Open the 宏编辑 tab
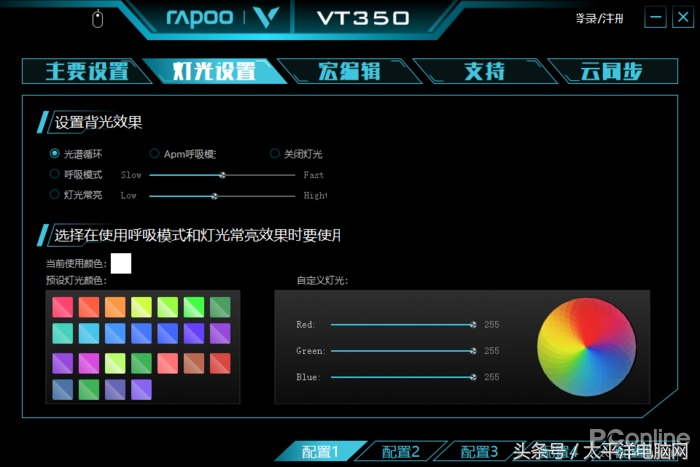The height and width of the screenshot is (467, 700). 349,71
